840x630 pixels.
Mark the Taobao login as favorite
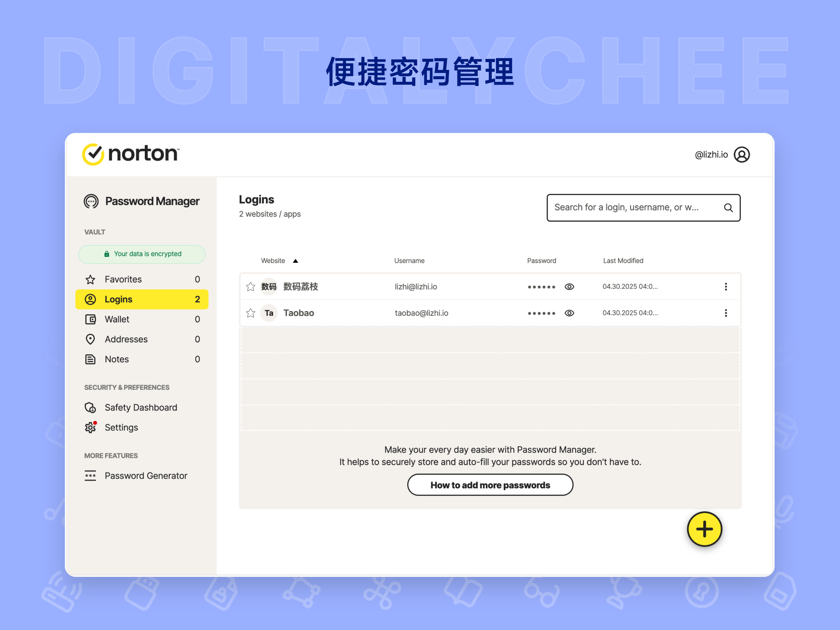coord(251,313)
